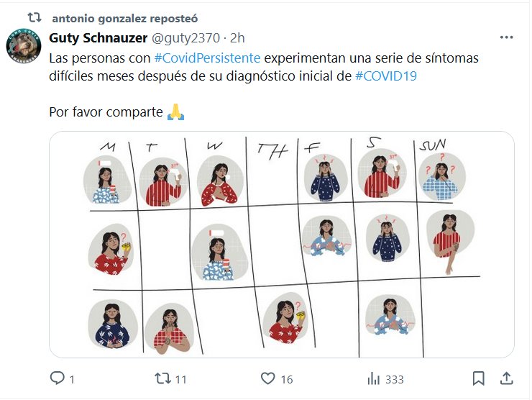
Task: Click the like count 16
Action: 286,379
